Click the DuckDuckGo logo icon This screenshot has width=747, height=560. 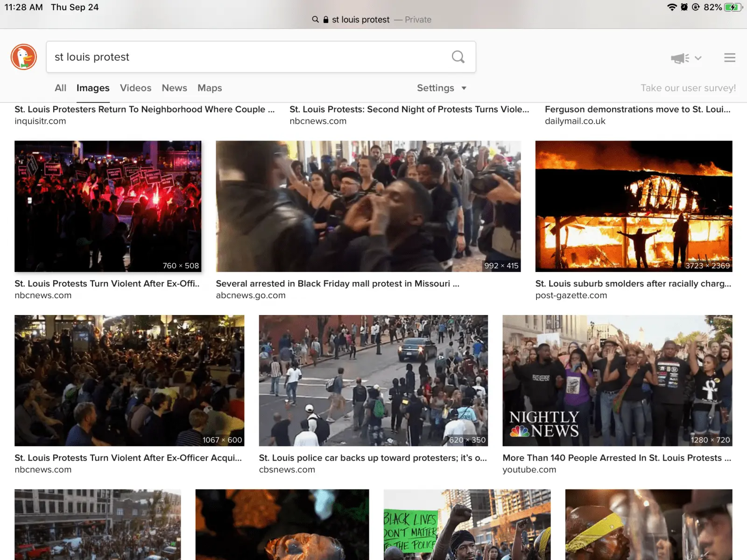click(24, 57)
